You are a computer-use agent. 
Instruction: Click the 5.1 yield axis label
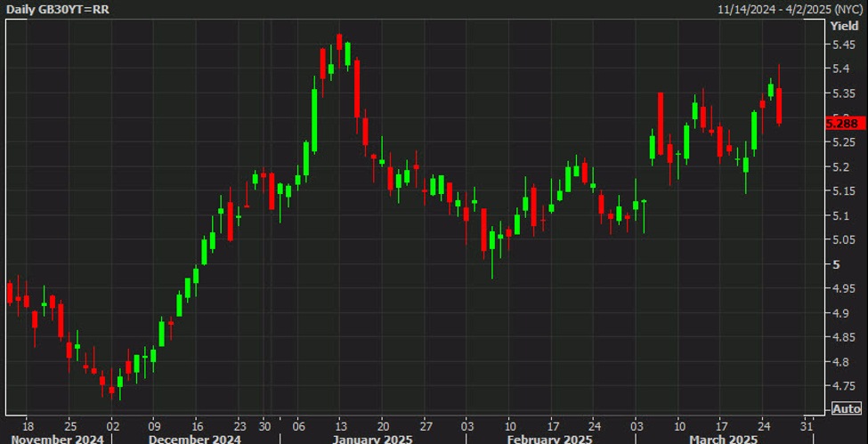(x=841, y=215)
